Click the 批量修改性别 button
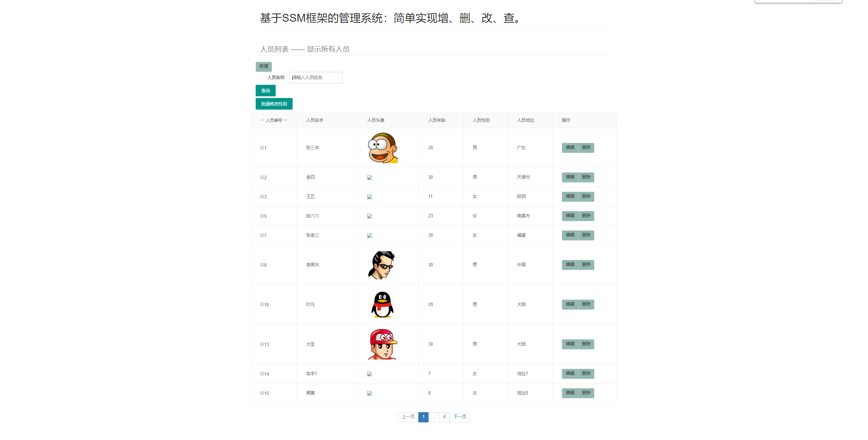868x440 pixels. point(274,104)
